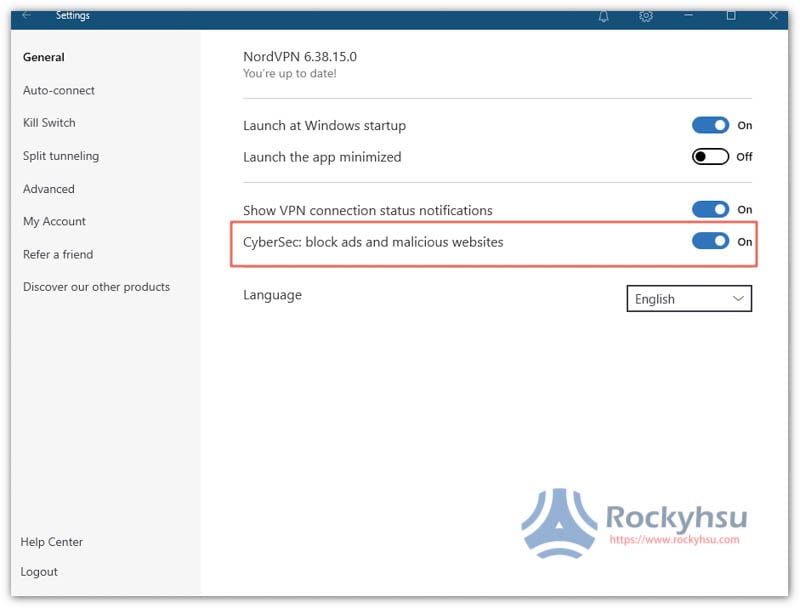Close the NordVPN window
This screenshot has width=800, height=608.
(x=773, y=16)
